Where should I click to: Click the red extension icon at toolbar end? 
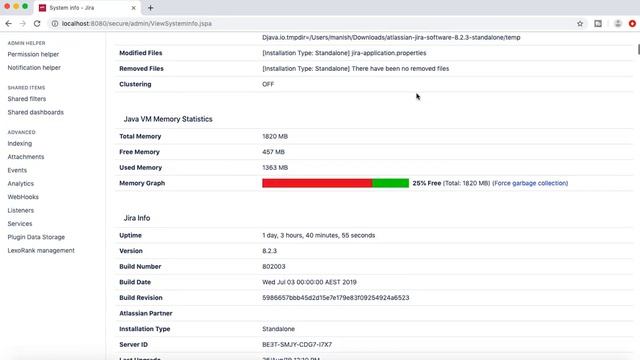coord(632,24)
